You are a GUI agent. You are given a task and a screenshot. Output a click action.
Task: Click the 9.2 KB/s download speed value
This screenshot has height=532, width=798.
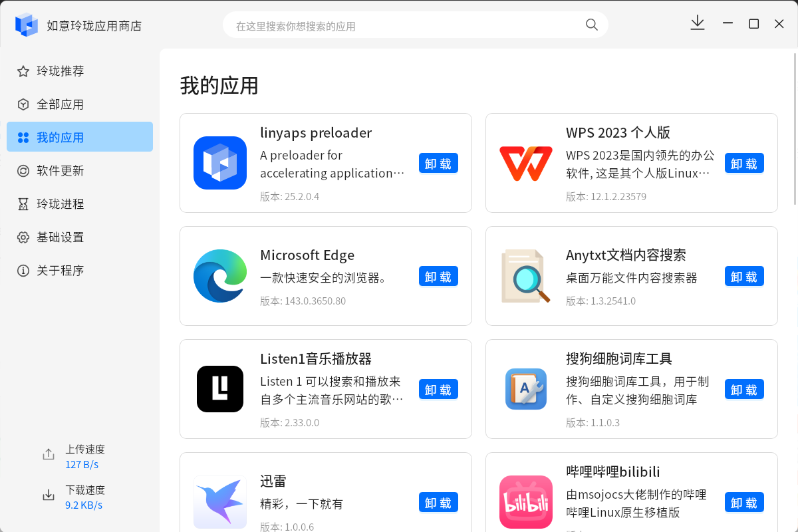pos(84,505)
